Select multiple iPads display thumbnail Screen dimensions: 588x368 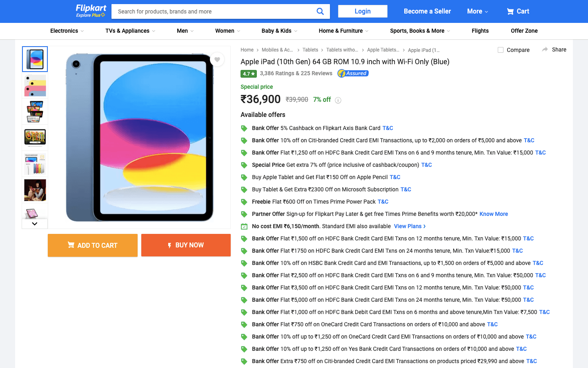point(35,112)
